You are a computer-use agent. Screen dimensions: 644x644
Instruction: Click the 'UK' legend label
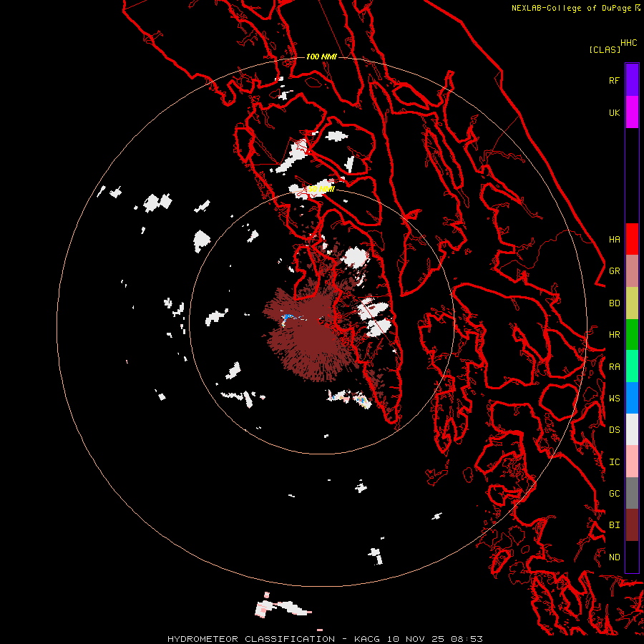coord(614,112)
